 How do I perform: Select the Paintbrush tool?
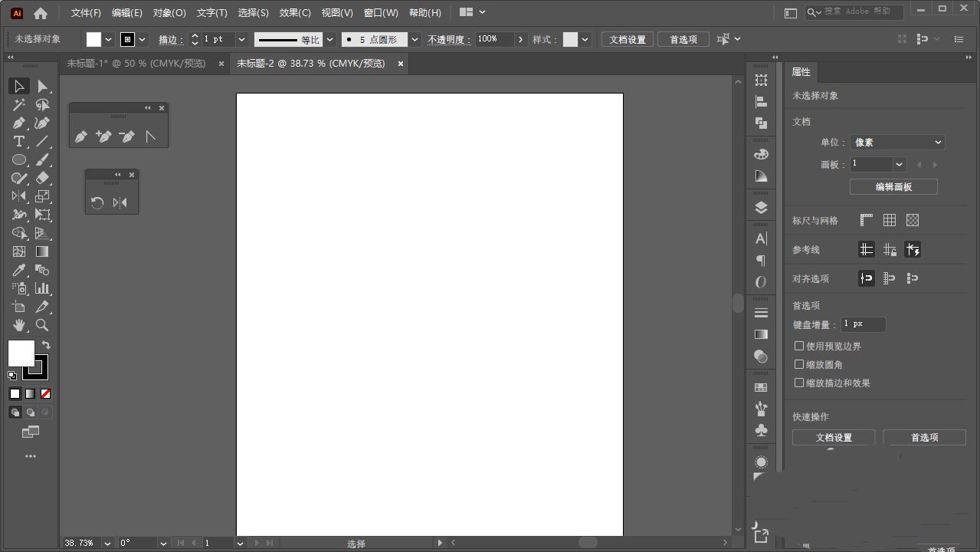tap(43, 159)
